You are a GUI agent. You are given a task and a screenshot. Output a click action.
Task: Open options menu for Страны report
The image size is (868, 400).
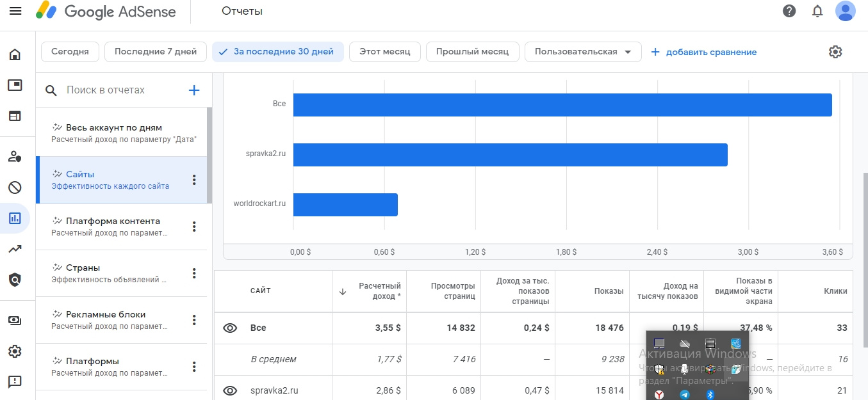(195, 273)
